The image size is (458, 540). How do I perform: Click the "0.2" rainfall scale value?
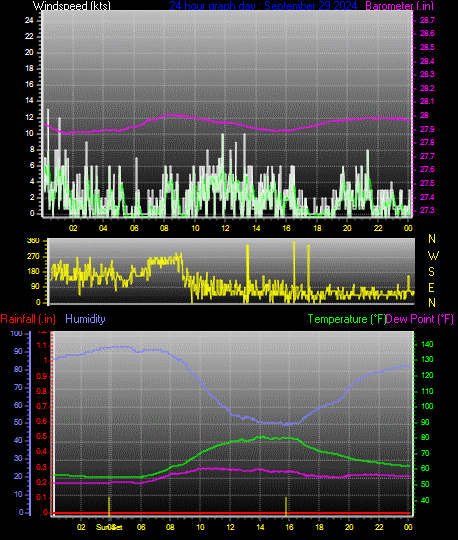pyautogui.click(x=42, y=482)
